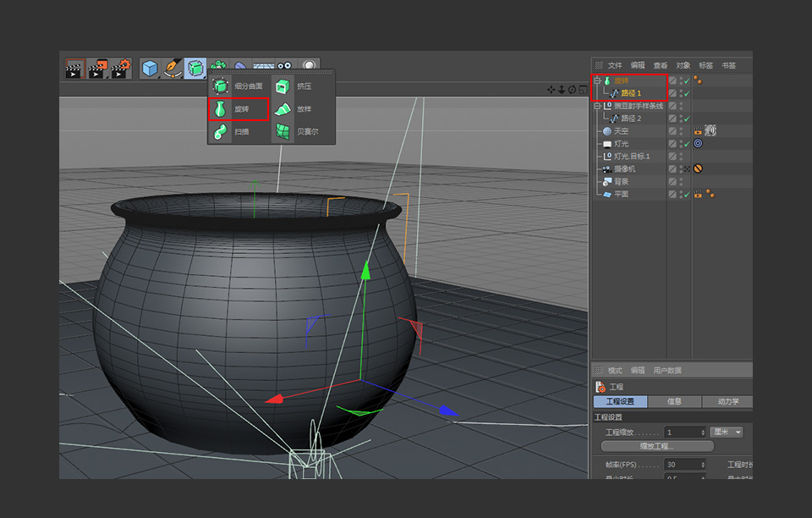
Task: Collapse the 旋转 object tree node
Action: (x=597, y=81)
